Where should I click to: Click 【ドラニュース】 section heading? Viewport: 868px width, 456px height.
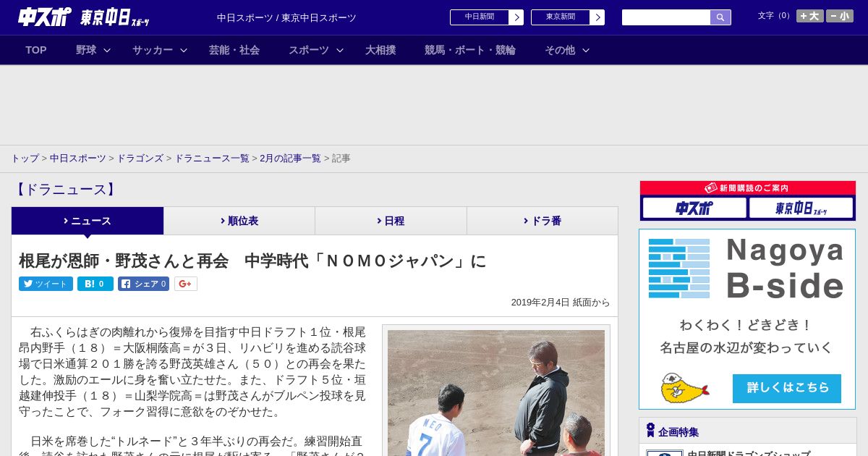(65, 190)
